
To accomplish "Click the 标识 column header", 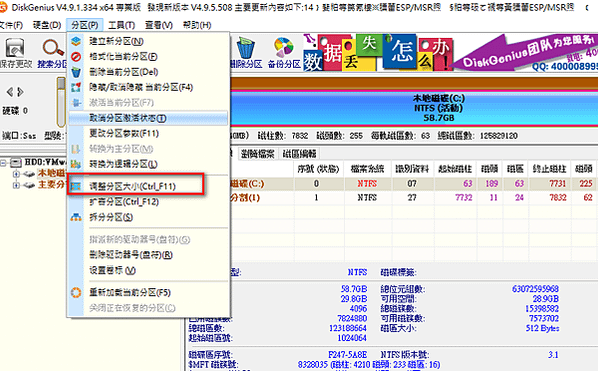I will 412,169.
